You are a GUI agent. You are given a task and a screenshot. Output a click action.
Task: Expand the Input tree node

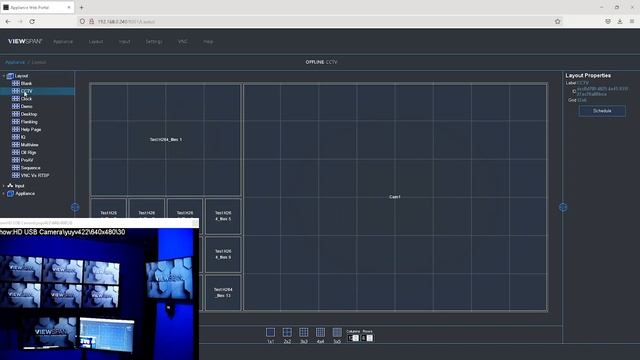click(4, 186)
